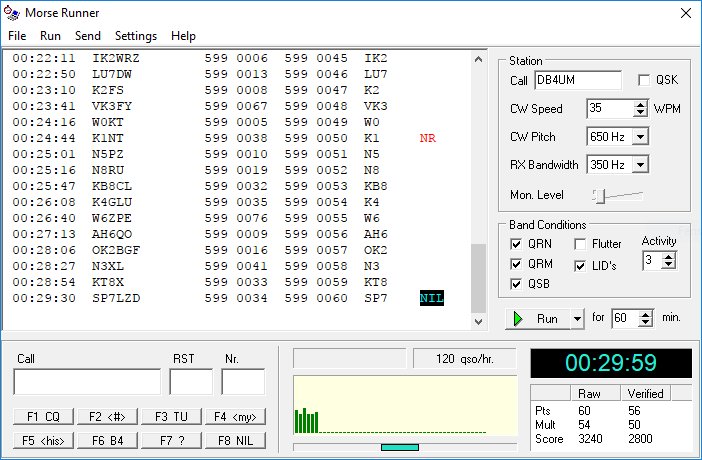Click the 120 qso/hr. rate panel

point(465,359)
